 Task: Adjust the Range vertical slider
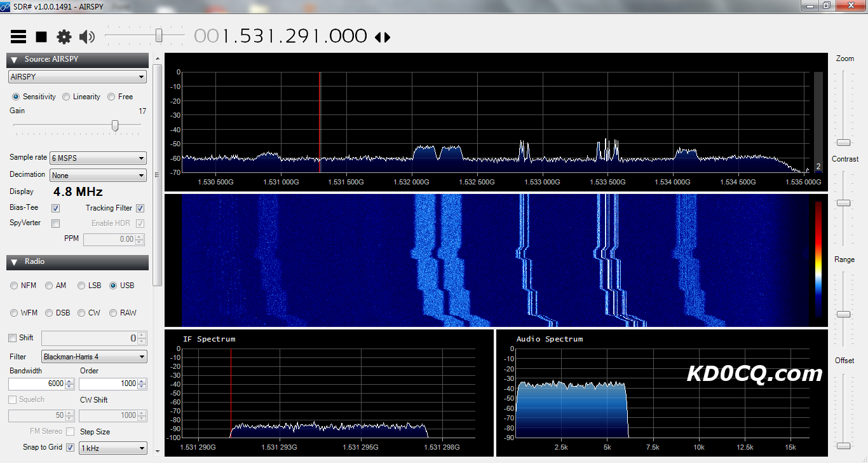coord(843,314)
